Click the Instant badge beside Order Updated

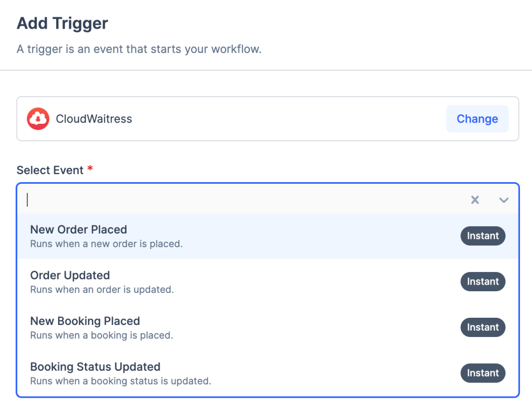483,281
